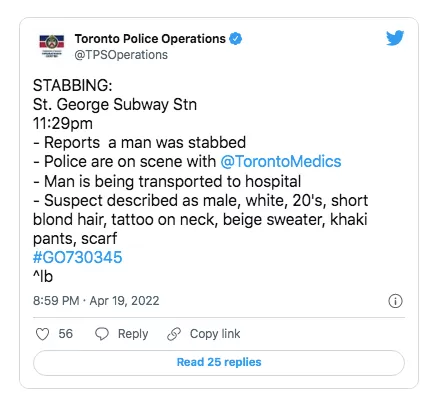
Task: Click the 56 likes count
Action: coord(66,334)
